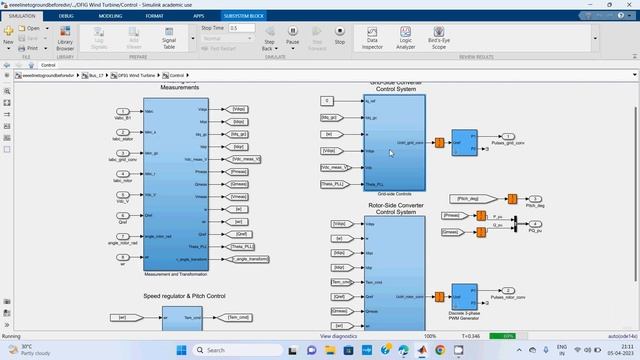Viewport: 640px width, 360px height.
Task: Open the Pause button dropdown arrow
Action: coord(292,49)
